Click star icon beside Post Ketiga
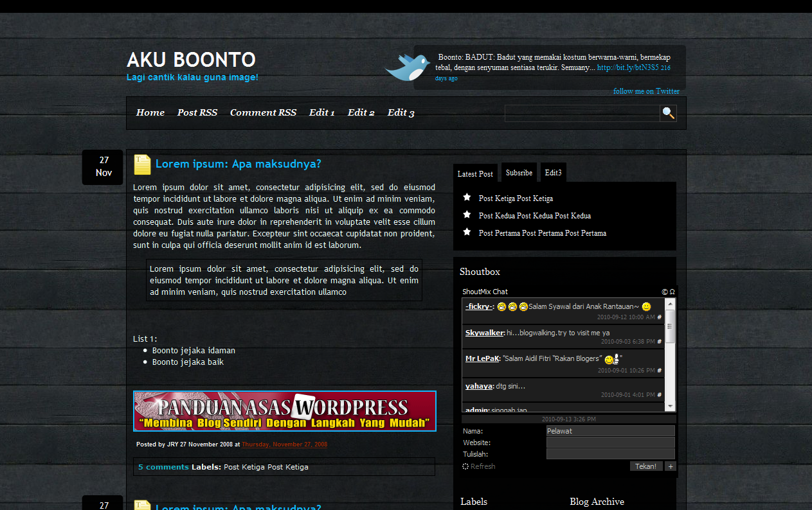Screen dimensions: 812x510 (x=467, y=197)
